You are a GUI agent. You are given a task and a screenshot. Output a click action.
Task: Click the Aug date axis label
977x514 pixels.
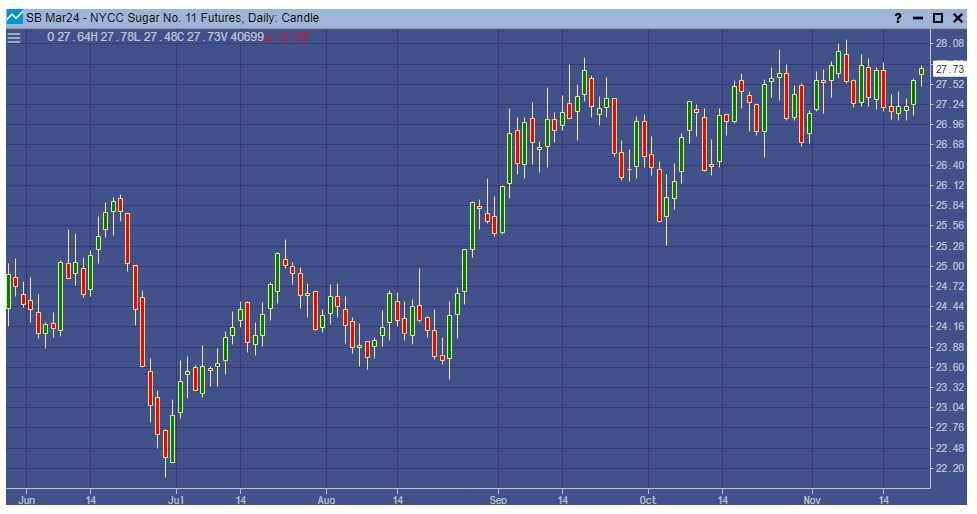click(326, 500)
